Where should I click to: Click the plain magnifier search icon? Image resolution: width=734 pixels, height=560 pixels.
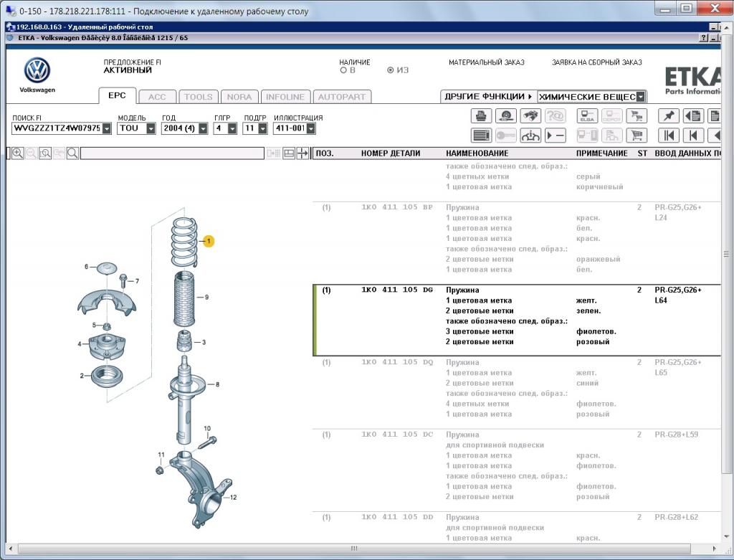coord(72,153)
